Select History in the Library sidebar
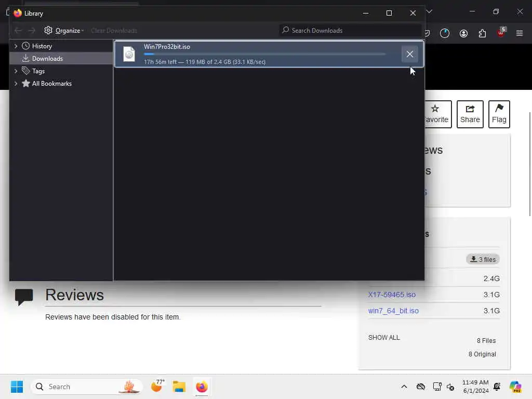 42,46
